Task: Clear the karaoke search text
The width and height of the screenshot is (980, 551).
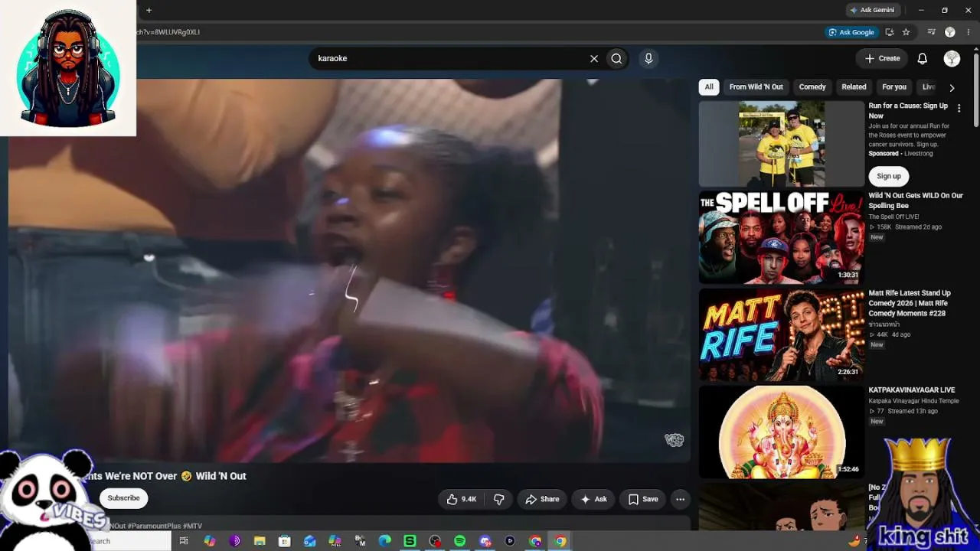Action: pyautogui.click(x=593, y=58)
